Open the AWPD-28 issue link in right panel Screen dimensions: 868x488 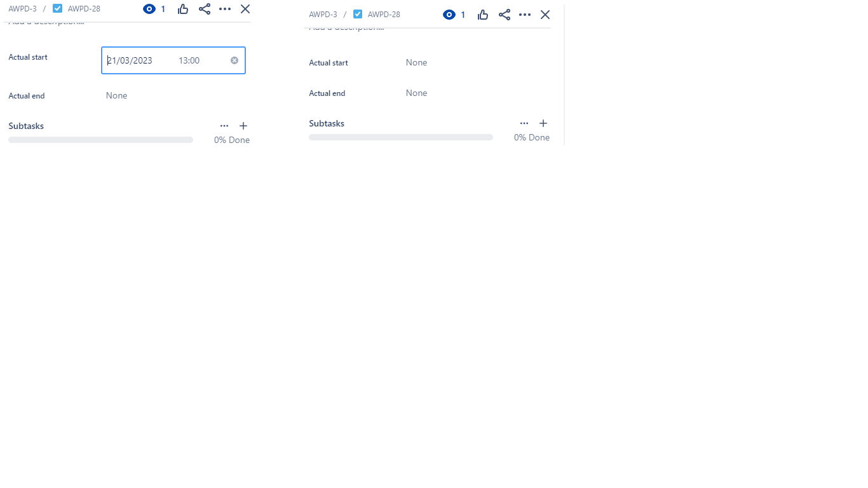coord(384,15)
